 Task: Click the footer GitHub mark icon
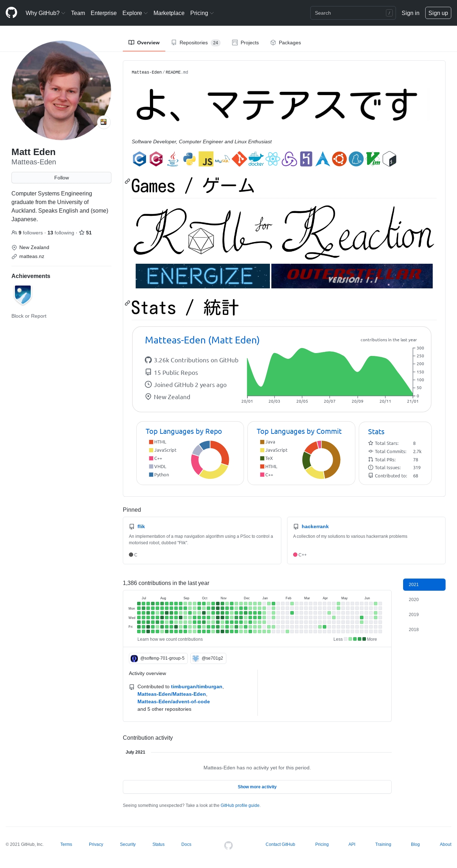[x=228, y=845]
